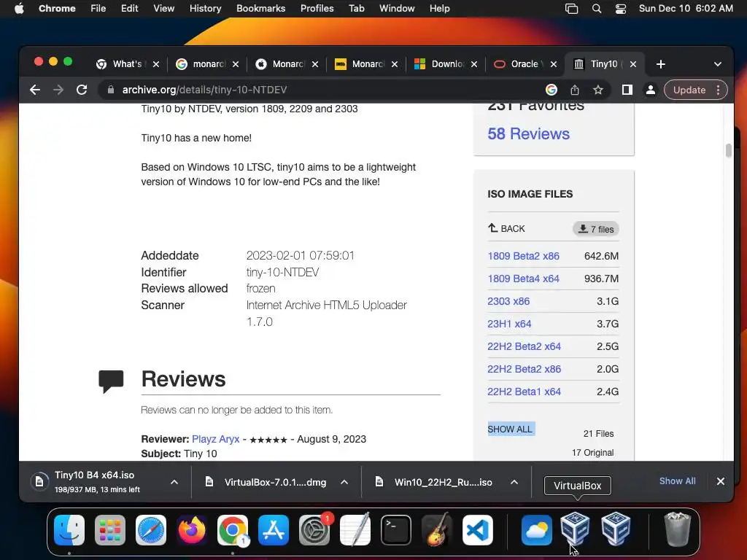This screenshot has height=560, width=747.
Task: Click the page vertical scrollbar thumb
Action: (x=728, y=150)
